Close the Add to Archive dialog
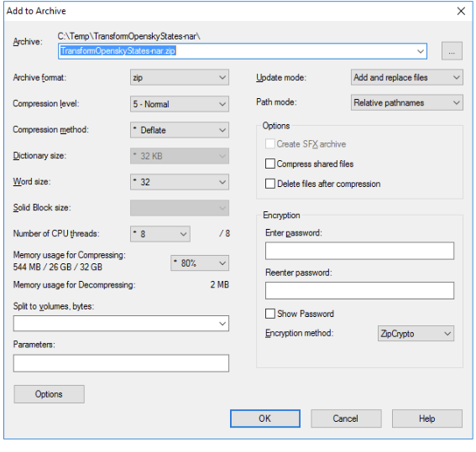The height and width of the screenshot is (452, 476). point(461,11)
